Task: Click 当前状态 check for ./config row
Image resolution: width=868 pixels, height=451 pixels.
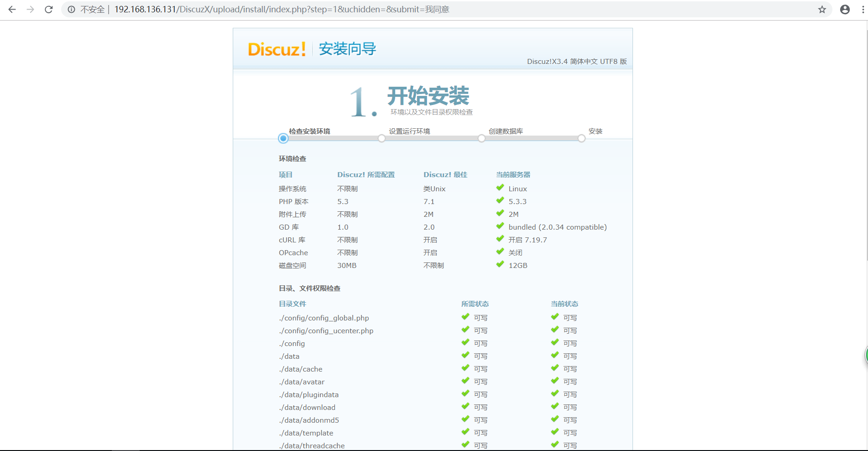Action: pos(555,342)
